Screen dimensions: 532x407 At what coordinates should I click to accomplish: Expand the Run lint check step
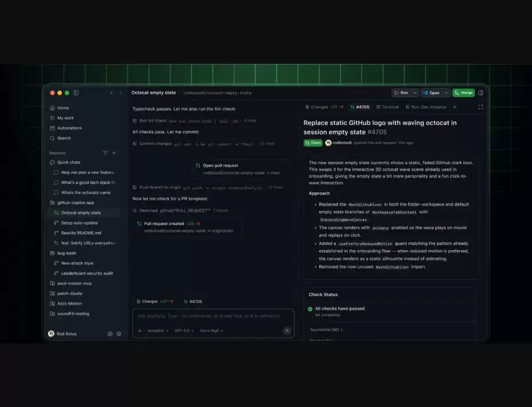click(194, 121)
